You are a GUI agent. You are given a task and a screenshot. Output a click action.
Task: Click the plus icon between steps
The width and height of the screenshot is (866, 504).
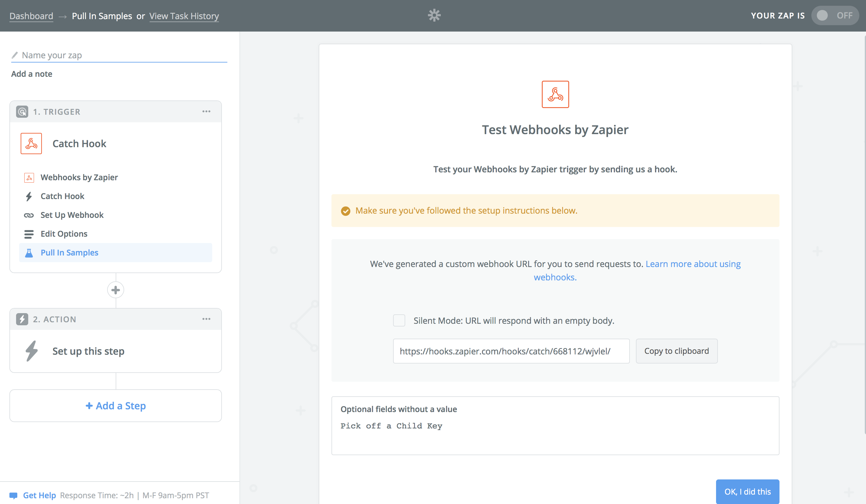pyautogui.click(x=115, y=290)
